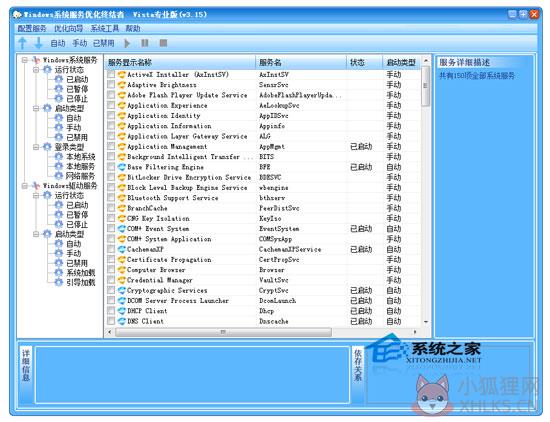Sort by 状态 column header
Screen dimensions: 550x422
[364, 63]
